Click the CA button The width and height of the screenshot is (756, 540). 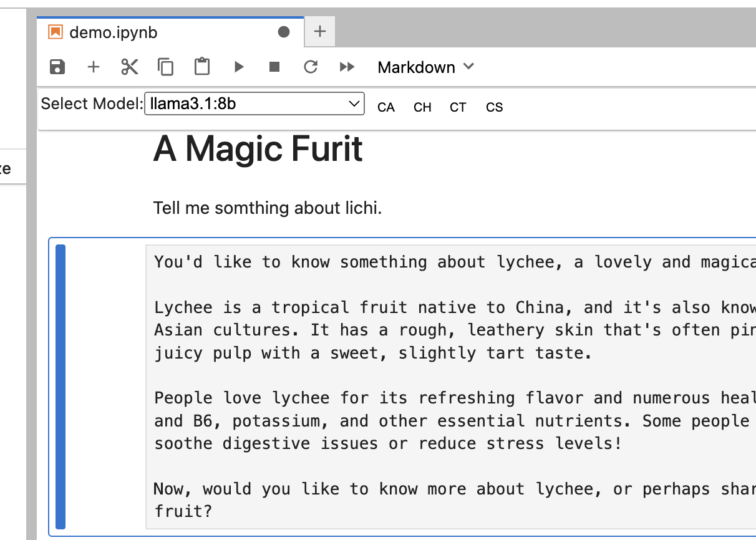coord(386,107)
